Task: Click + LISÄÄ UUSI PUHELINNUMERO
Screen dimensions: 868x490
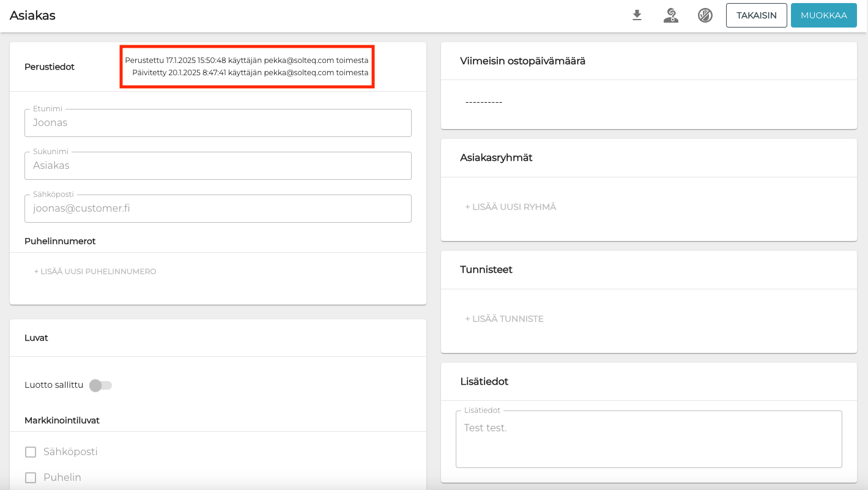Action: (x=95, y=272)
